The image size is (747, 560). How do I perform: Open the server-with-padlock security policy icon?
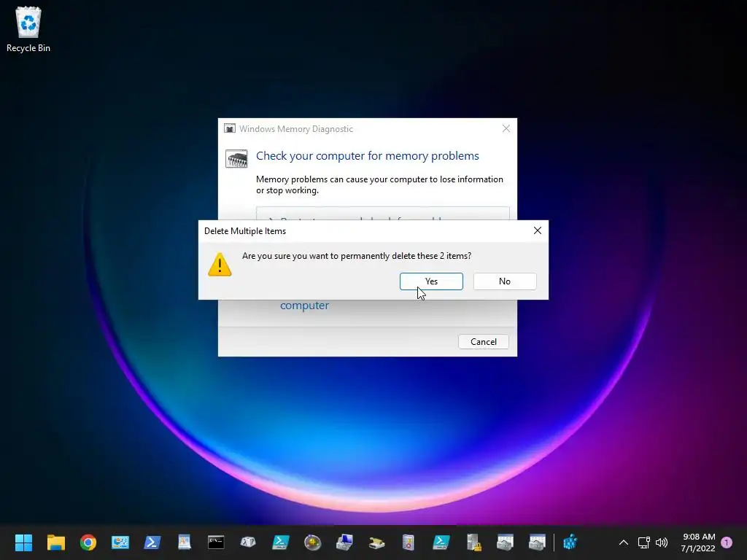(x=473, y=542)
